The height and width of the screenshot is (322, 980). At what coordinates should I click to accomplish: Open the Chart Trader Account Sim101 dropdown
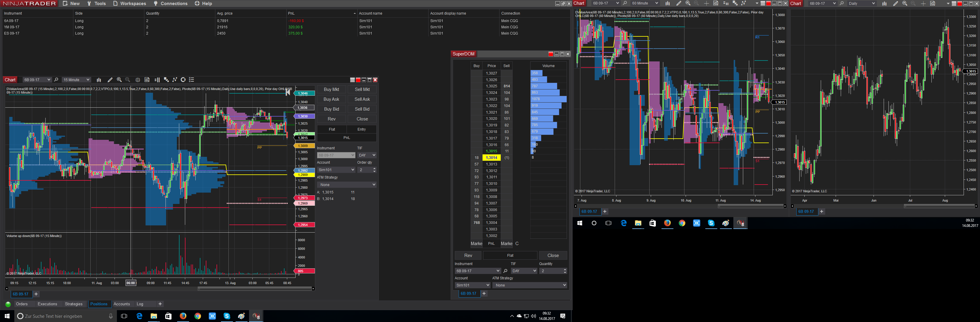(x=336, y=170)
